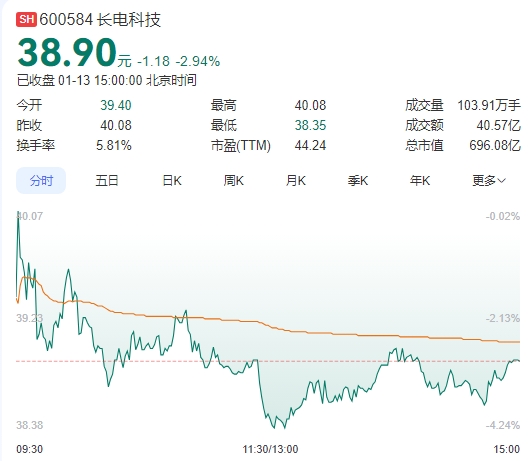The width and height of the screenshot is (528, 461).
Task: Select the 分时 intraday chart tab
Action: point(41,180)
